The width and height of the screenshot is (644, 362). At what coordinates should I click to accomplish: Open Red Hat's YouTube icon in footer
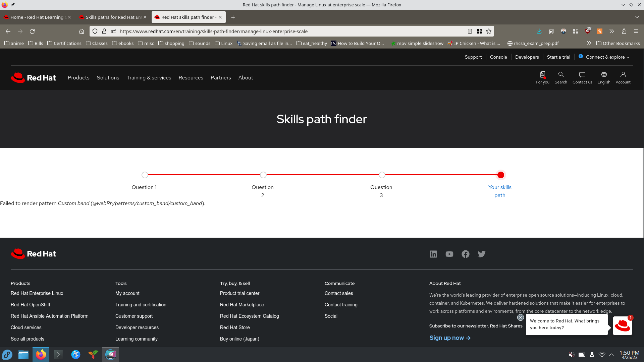pos(449,254)
